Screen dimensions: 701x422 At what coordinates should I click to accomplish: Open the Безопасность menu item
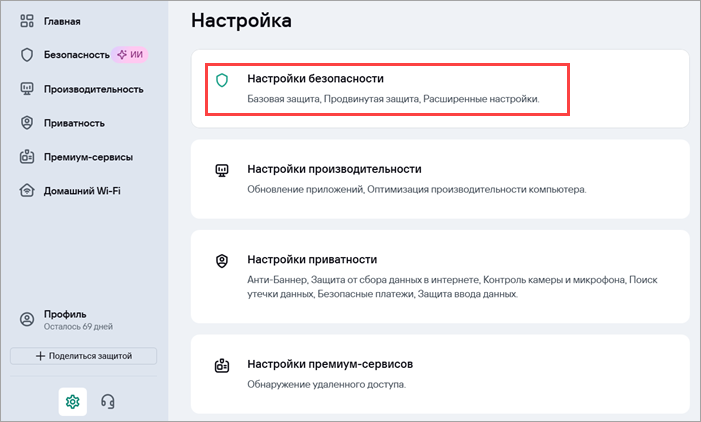(x=76, y=55)
